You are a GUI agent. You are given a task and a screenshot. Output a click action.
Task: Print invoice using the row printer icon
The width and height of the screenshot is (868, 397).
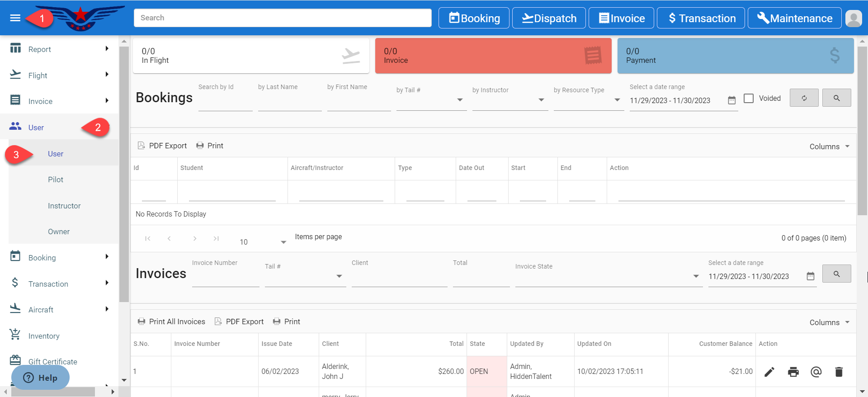click(x=793, y=372)
